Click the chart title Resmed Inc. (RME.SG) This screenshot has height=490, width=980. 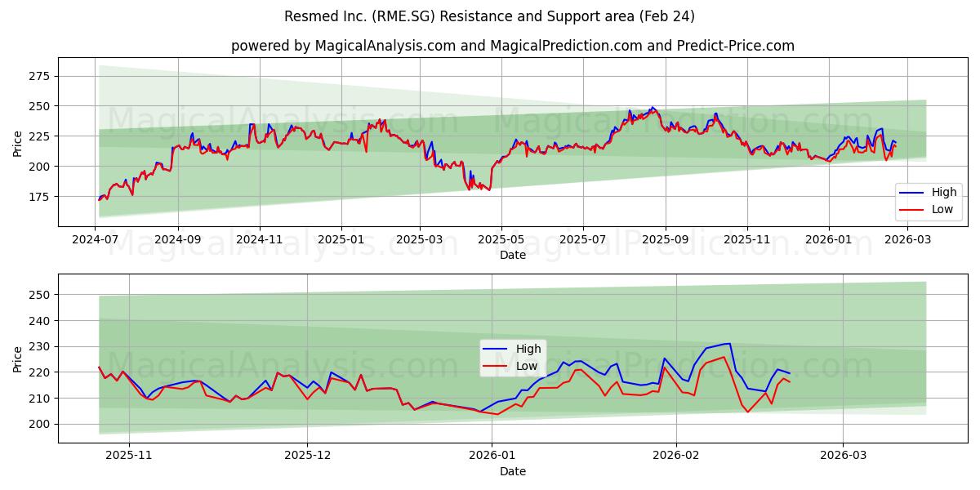point(490,18)
